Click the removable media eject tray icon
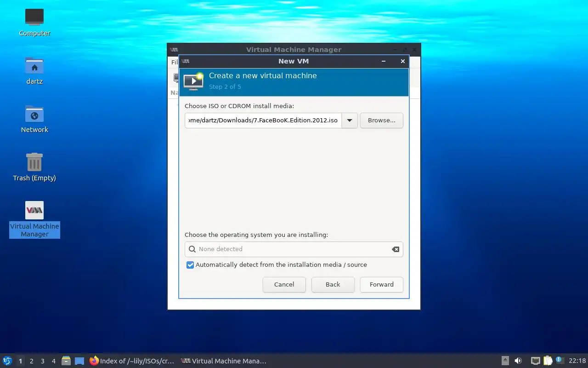 (505, 361)
